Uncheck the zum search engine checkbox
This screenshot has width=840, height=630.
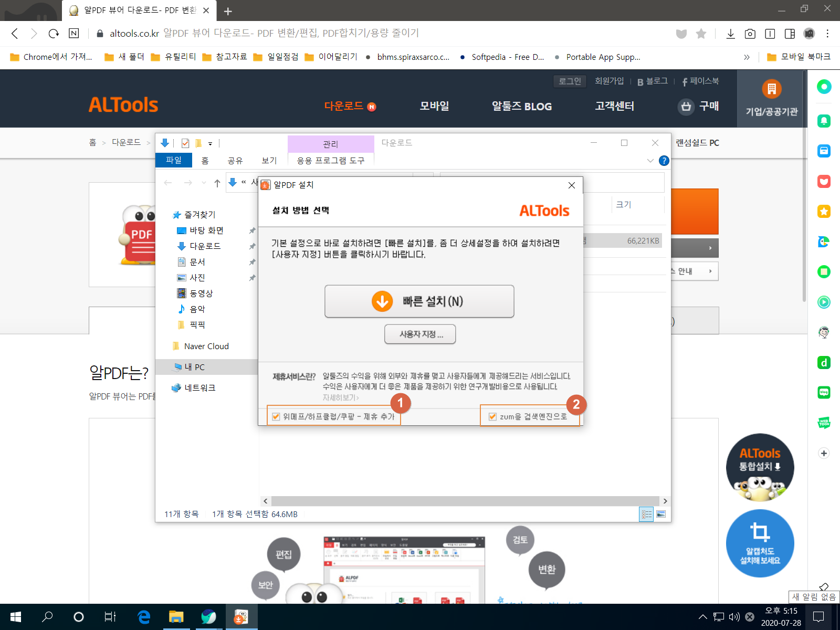(492, 416)
